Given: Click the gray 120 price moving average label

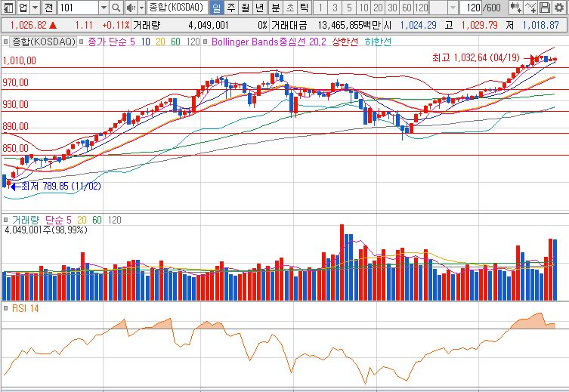Looking at the screenshot, I should [x=193, y=42].
